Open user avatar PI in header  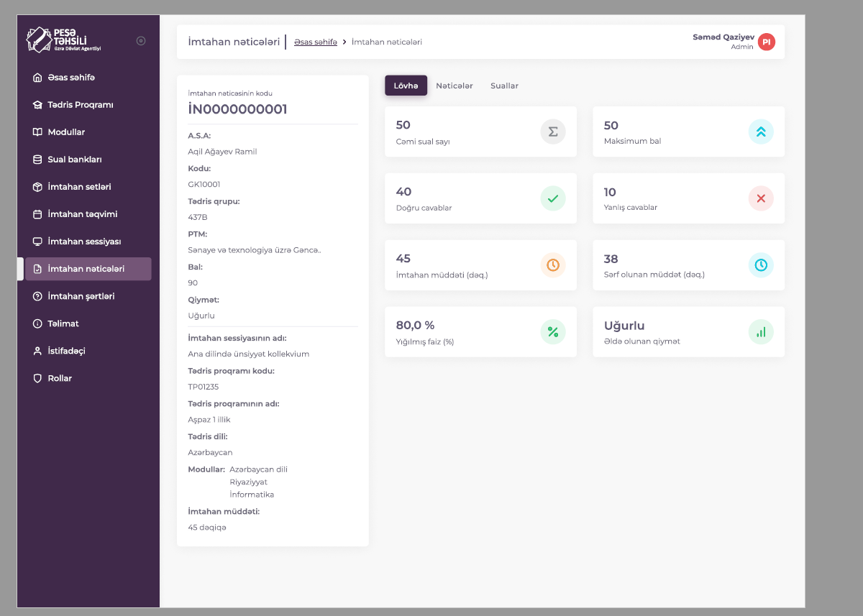[767, 42]
